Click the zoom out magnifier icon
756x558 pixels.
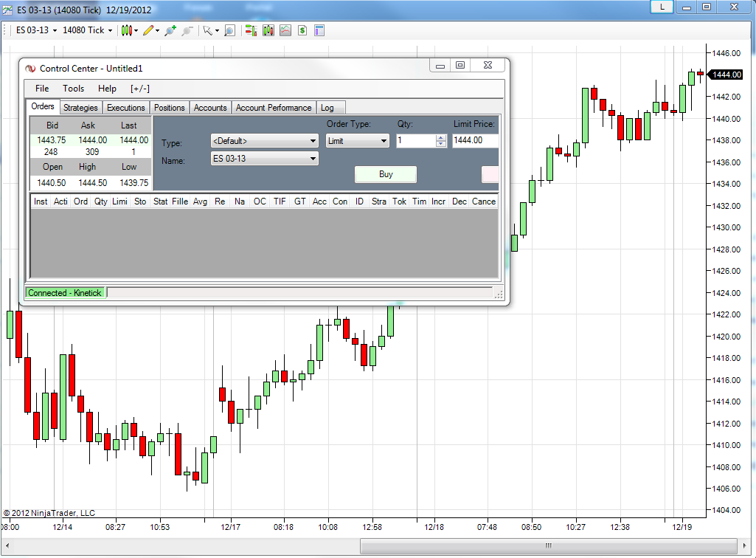[187, 30]
